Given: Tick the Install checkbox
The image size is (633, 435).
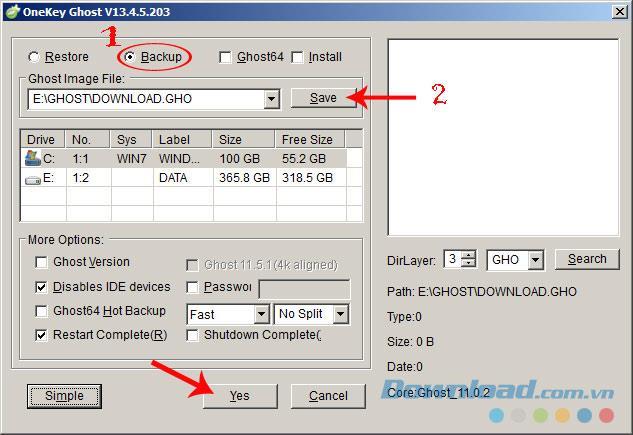Looking at the screenshot, I should (297, 57).
